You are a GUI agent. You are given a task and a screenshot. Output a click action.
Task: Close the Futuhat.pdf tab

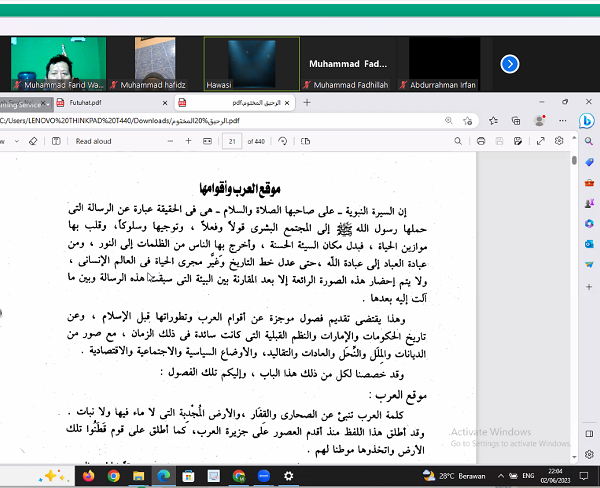click(165, 103)
